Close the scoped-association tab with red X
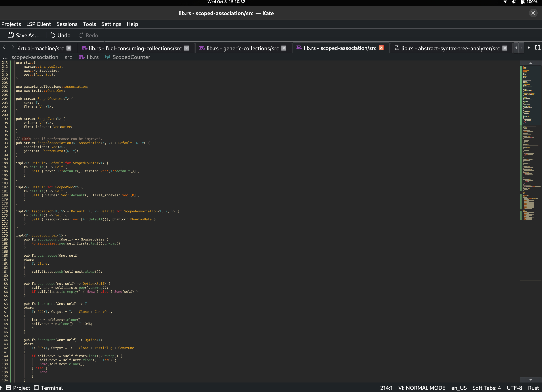The width and height of the screenshot is (542, 392). pos(381,48)
